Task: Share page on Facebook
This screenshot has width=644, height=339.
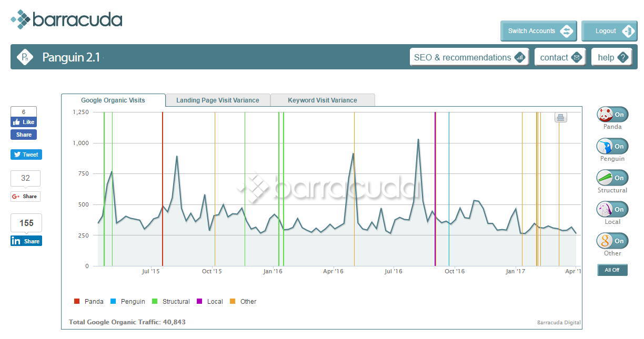Action: [24, 135]
